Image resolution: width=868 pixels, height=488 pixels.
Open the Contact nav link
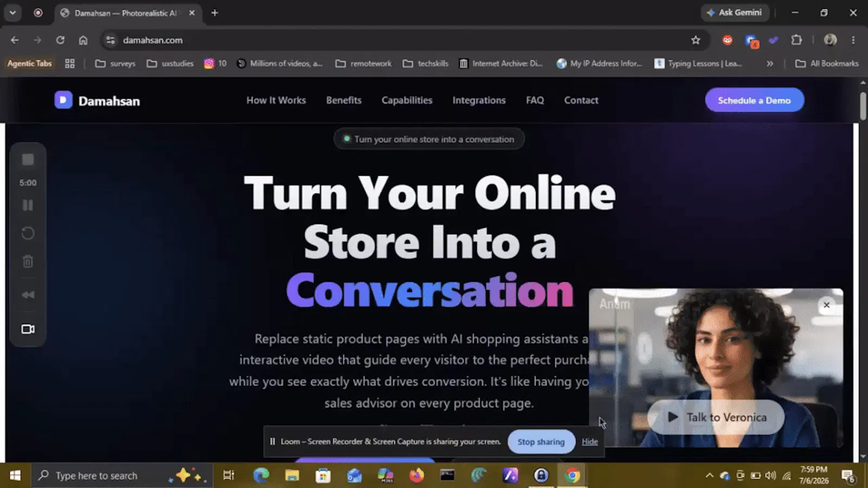(x=581, y=100)
